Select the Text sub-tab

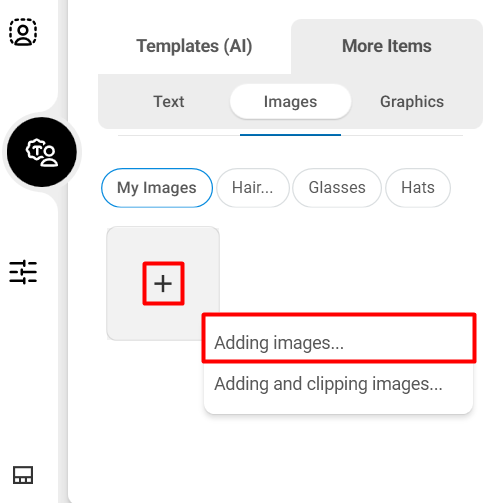pyautogui.click(x=169, y=102)
